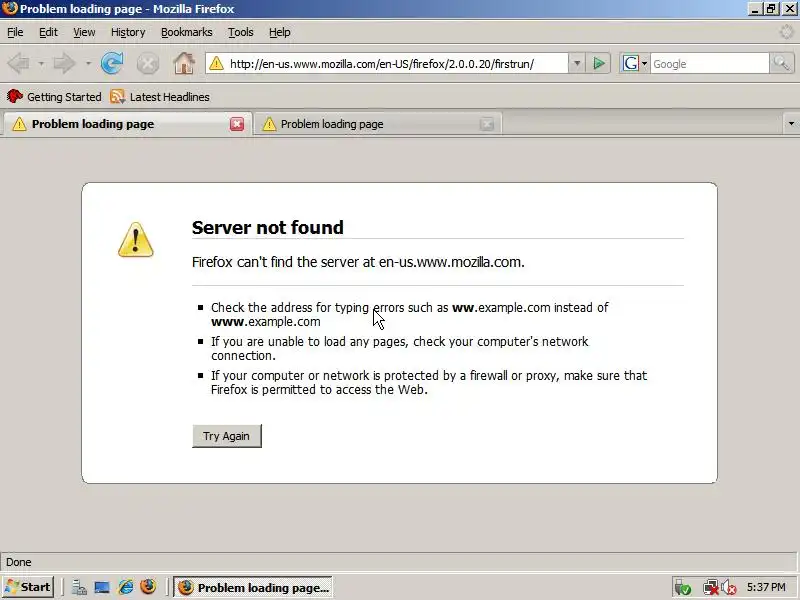Open the File menu
Screen dimensions: 800x600
point(15,32)
